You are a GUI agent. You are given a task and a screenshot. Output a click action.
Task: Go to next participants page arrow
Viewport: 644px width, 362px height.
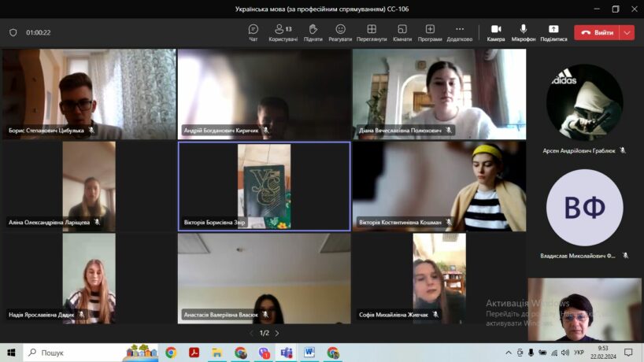tap(276, 333)
